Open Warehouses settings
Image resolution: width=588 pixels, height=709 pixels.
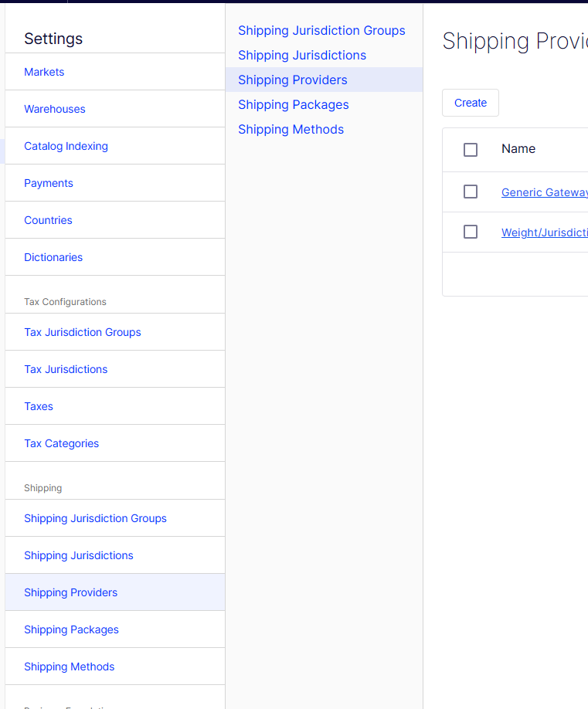pyautogui.click(x=55, y=109)
